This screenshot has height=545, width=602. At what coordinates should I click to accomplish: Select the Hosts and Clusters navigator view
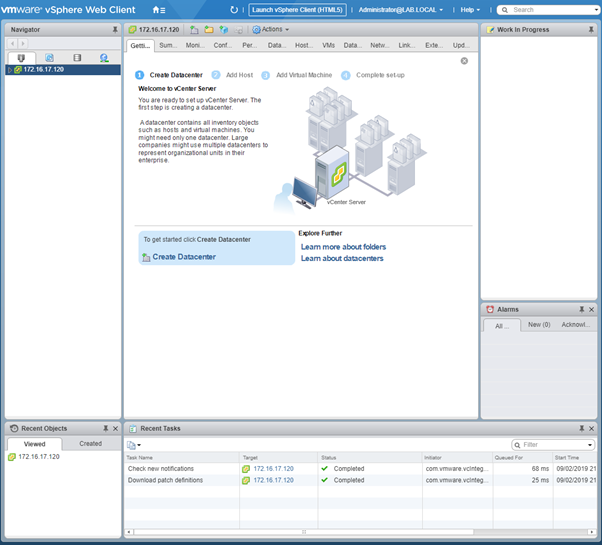pos(22,58)
